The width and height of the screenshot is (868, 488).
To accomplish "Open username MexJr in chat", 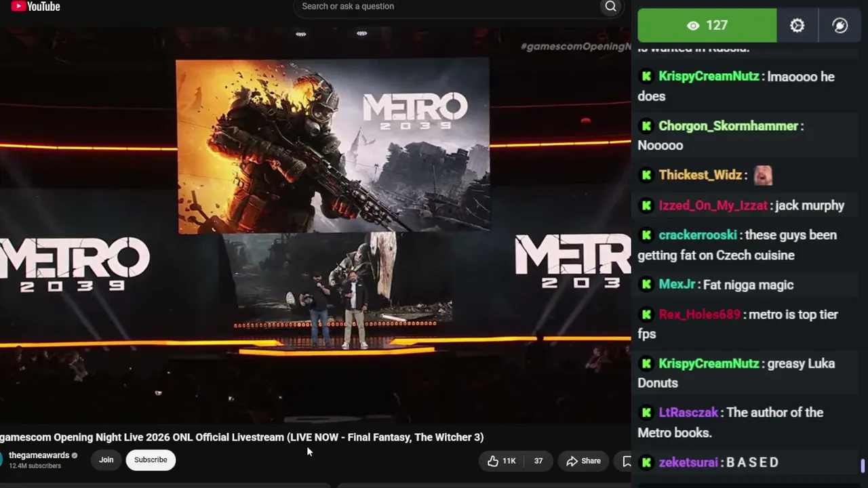I will [x=677, y=285].
